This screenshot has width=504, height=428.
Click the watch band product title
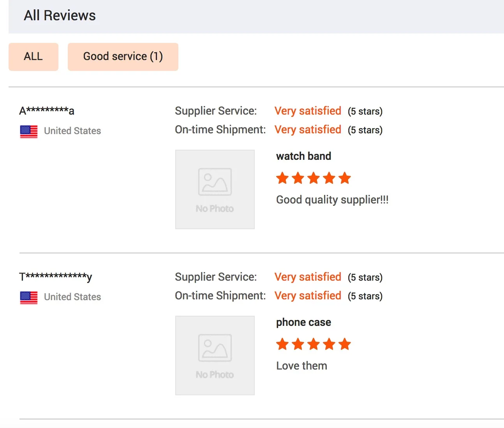(303, 156)
